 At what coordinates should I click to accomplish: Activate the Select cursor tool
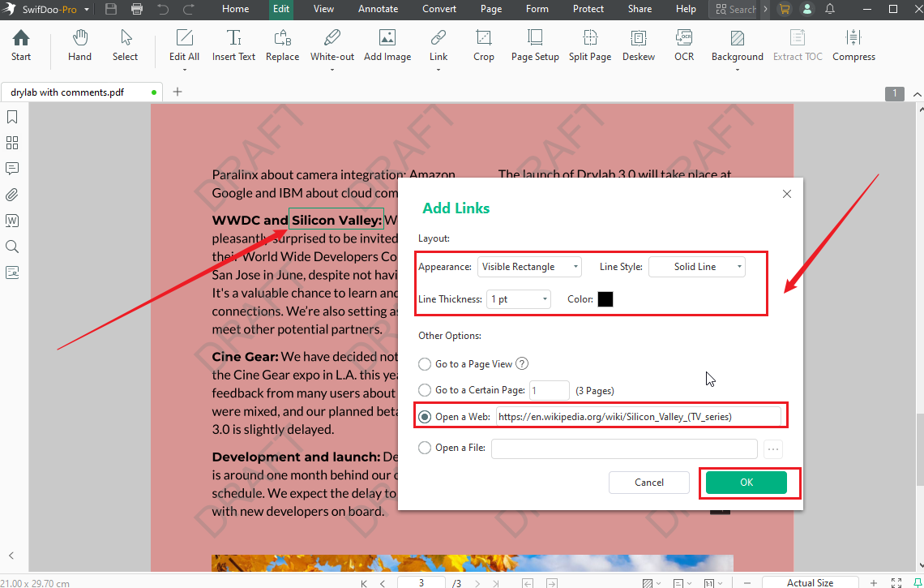click(125, 45)
